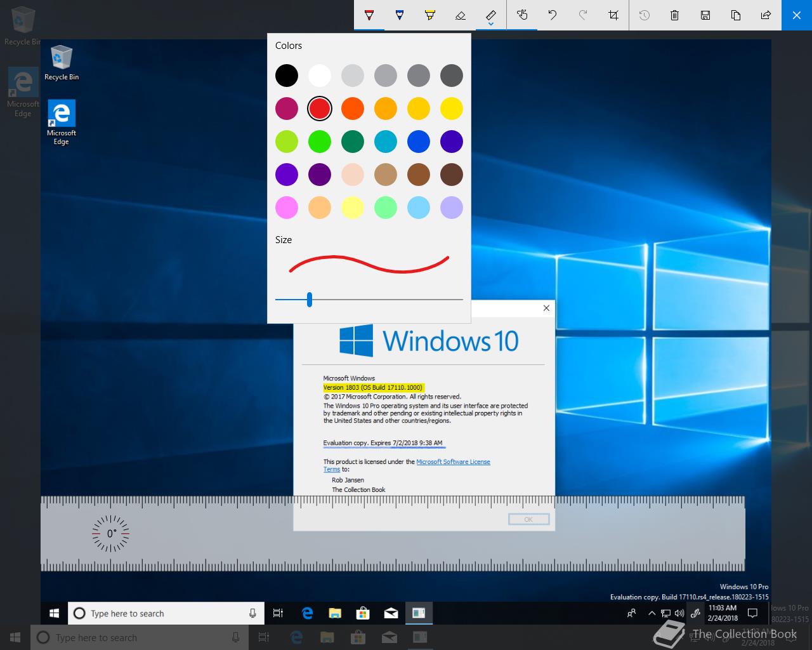Open Windows Ink Workspace tray icon

click(x=695, y=613)
